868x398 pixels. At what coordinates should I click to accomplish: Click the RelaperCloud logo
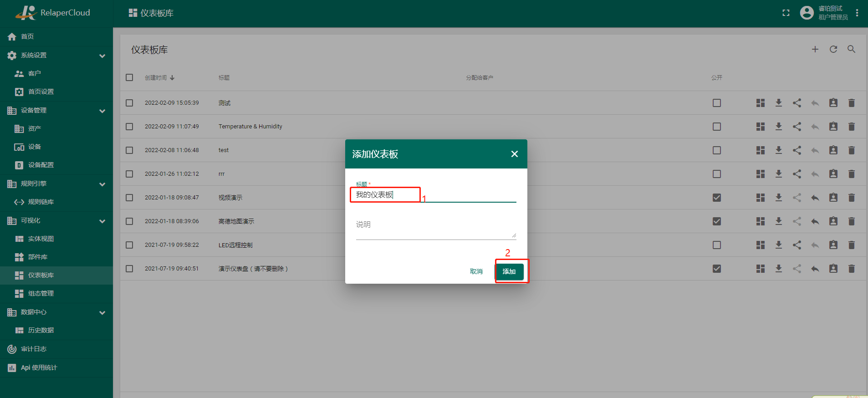(x=52, y=13)
